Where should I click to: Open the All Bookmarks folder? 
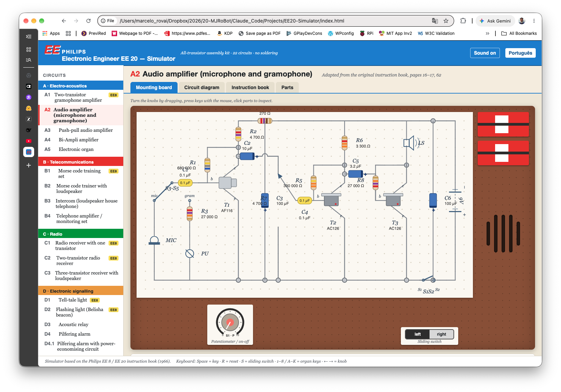519,33
